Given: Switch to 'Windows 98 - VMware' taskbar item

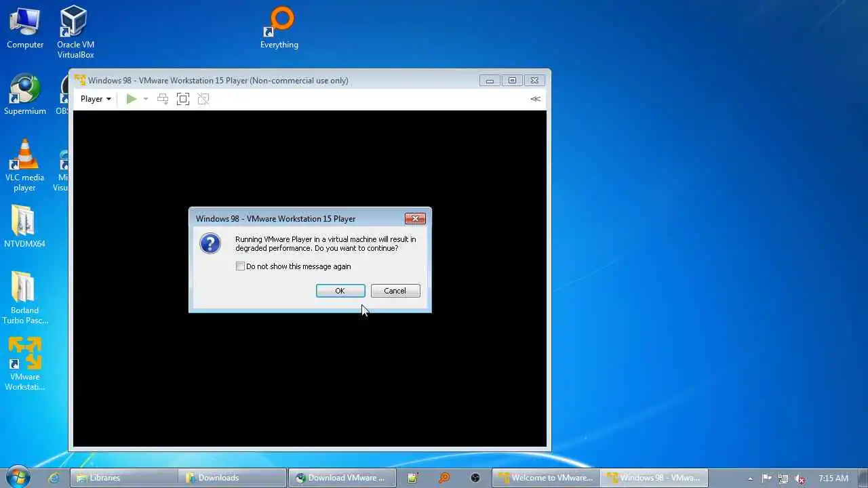Looking at the screenshot, I should [x=655, y=478].
